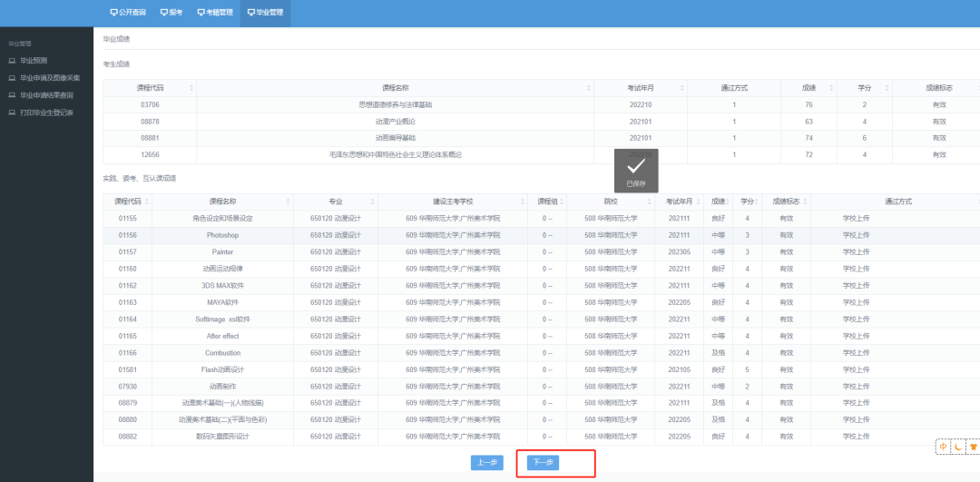The image size is (980, 482).
Task: Go to 考籍管理 tab
Action: pos(214,13)
